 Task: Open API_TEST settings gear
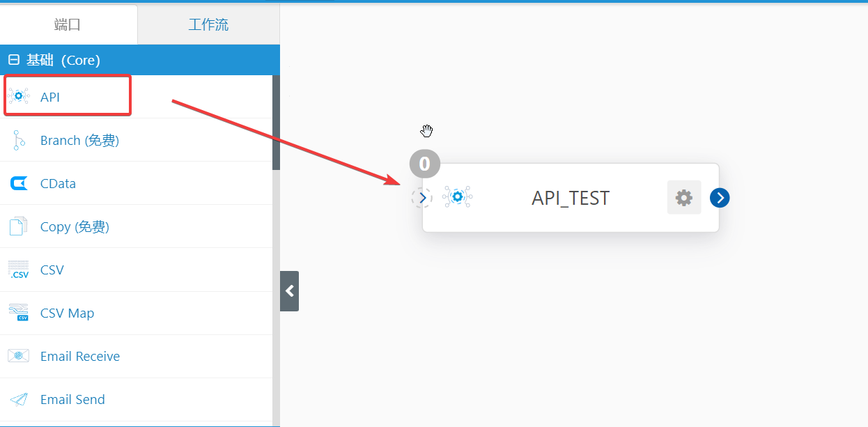684,198
